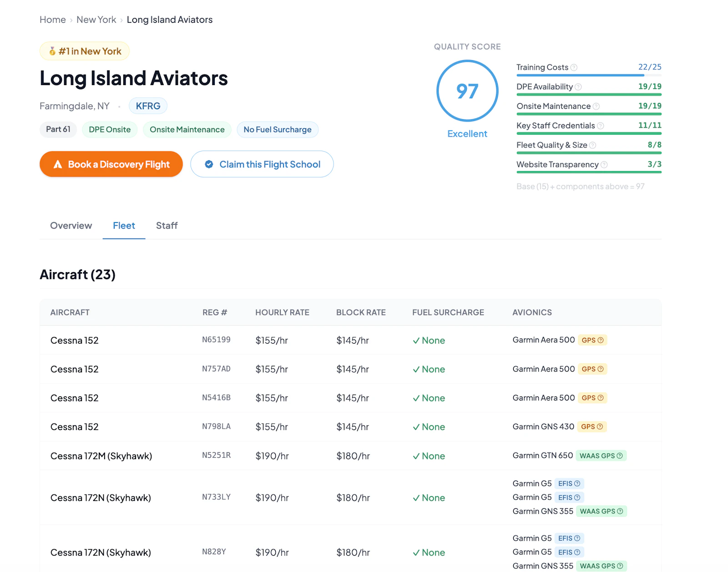This screenshot has width=728, height=572.
Task: Click the Part 61 tag
Action: pyautogui.click(x=58, y=129)
